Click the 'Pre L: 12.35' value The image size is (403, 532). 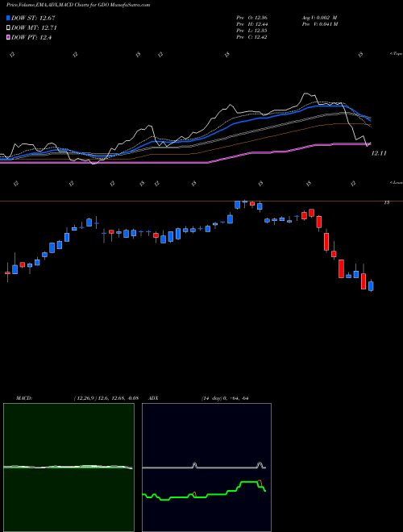(251, 31)
